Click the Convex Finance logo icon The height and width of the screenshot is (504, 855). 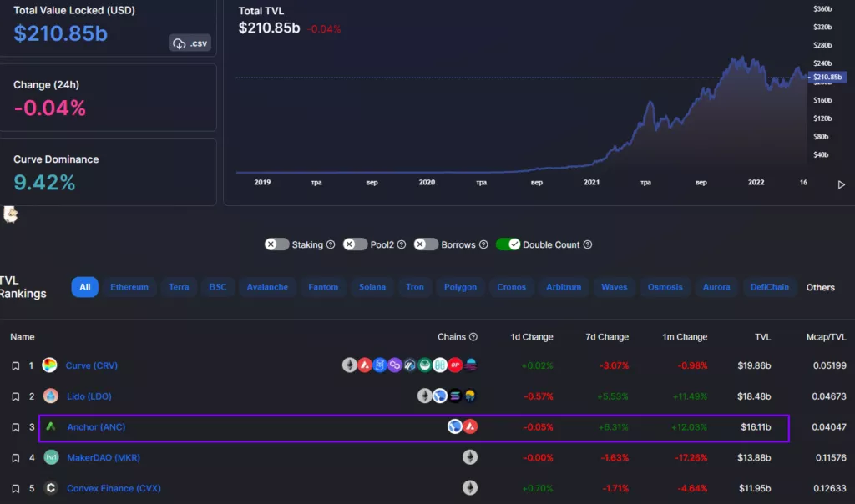pyautogui.click(x=50, y=488)
